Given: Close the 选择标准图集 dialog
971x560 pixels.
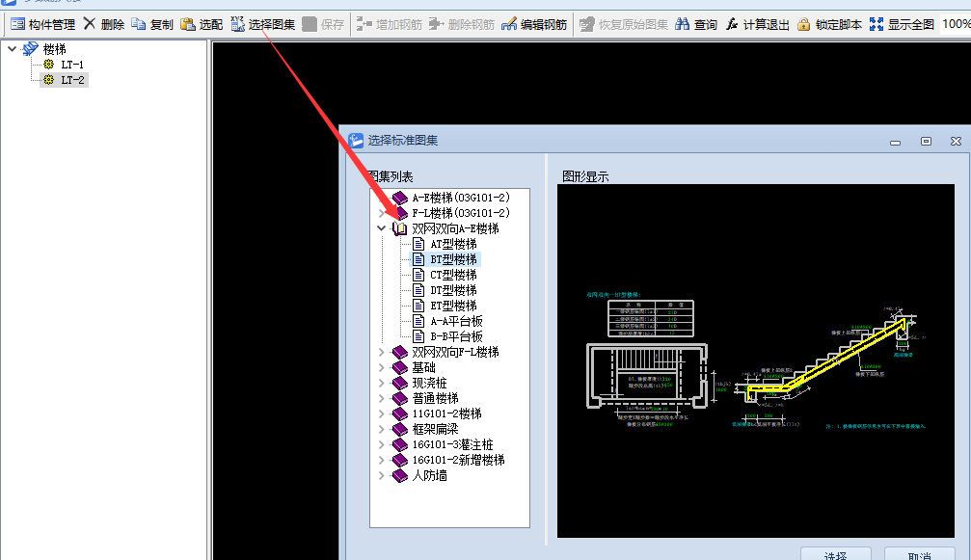Looking at the screenshot, I should coord(956,141).
